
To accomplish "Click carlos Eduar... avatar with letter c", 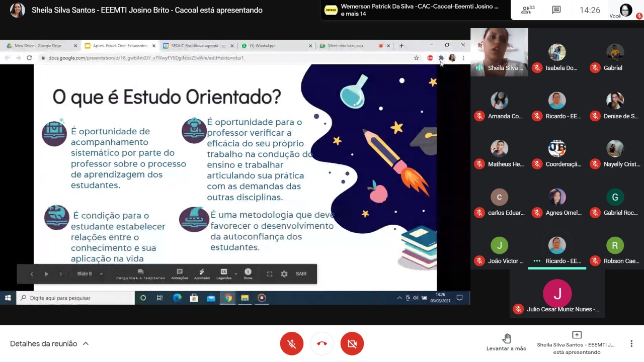I will coord(499,197).
